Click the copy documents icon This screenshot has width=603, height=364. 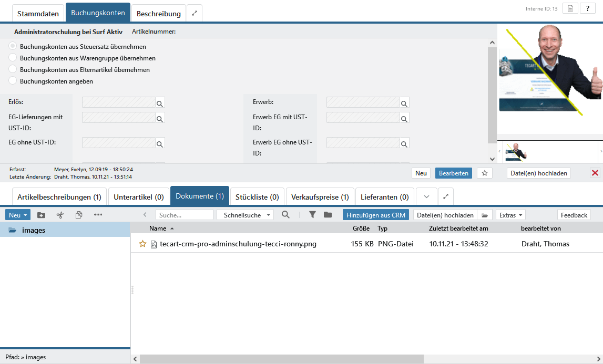pyautogui.click(x=79, y=215)
